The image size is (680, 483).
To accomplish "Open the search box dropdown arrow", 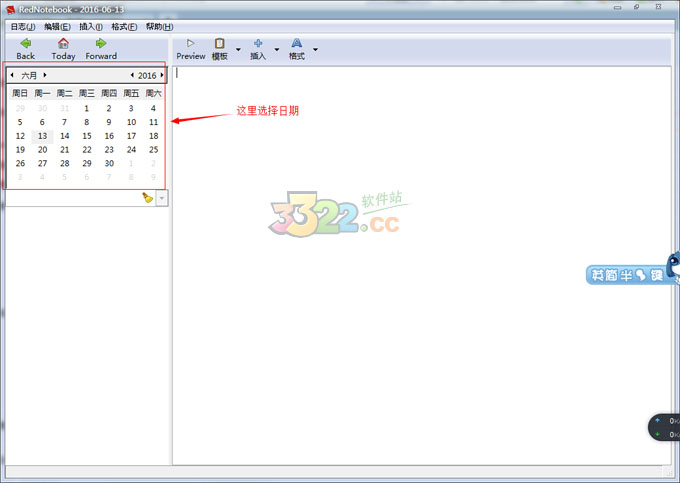I will [x=162, y=198].
